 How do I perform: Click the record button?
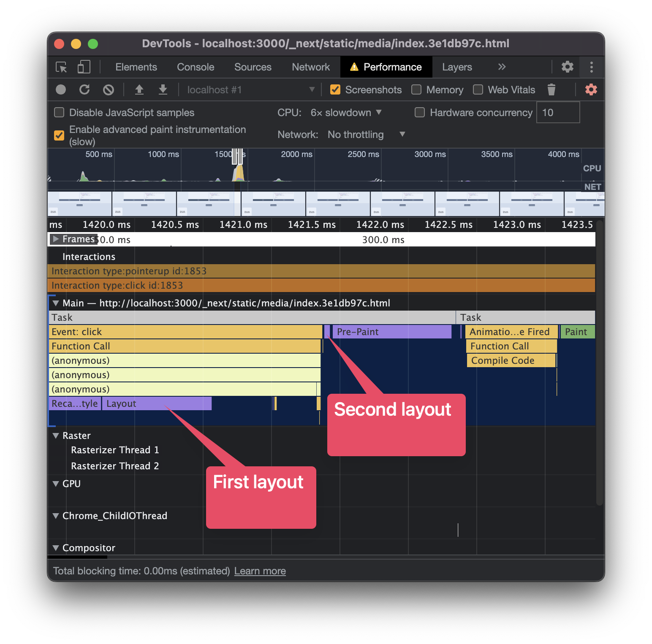pyautogui.click(x=61, y=89)
